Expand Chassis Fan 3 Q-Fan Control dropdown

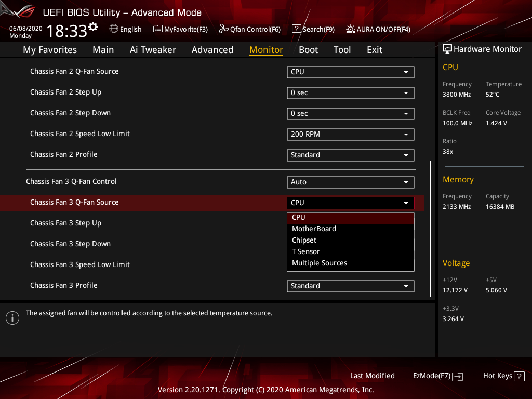351,182
